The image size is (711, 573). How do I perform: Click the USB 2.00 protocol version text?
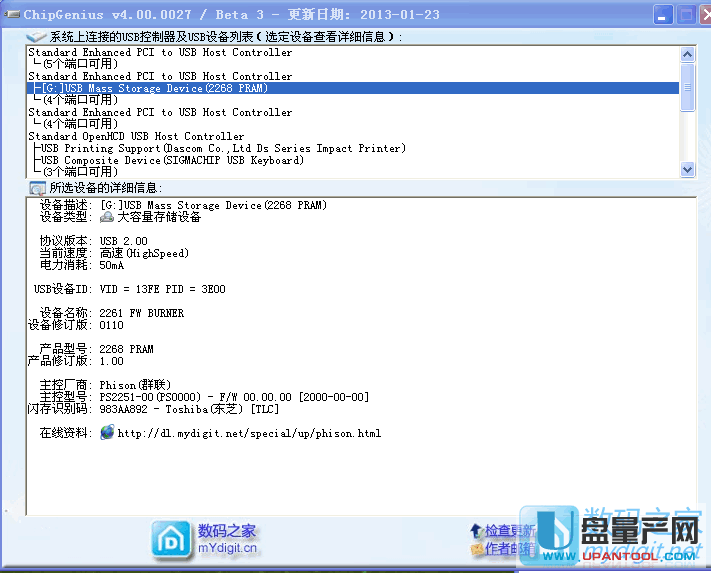[123, 241]
